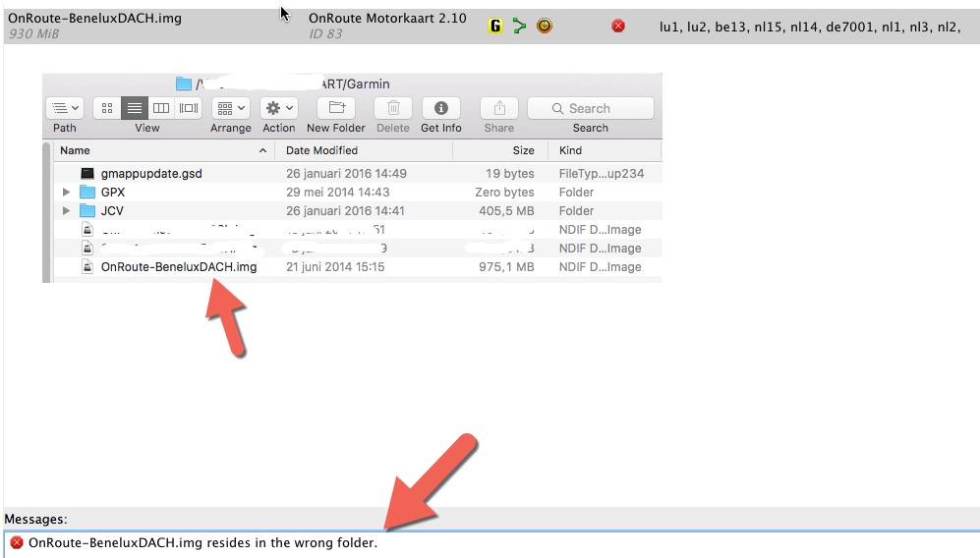Switch Finder to list view
Viewport: 980px width, 558px height.
coord(135,108)
